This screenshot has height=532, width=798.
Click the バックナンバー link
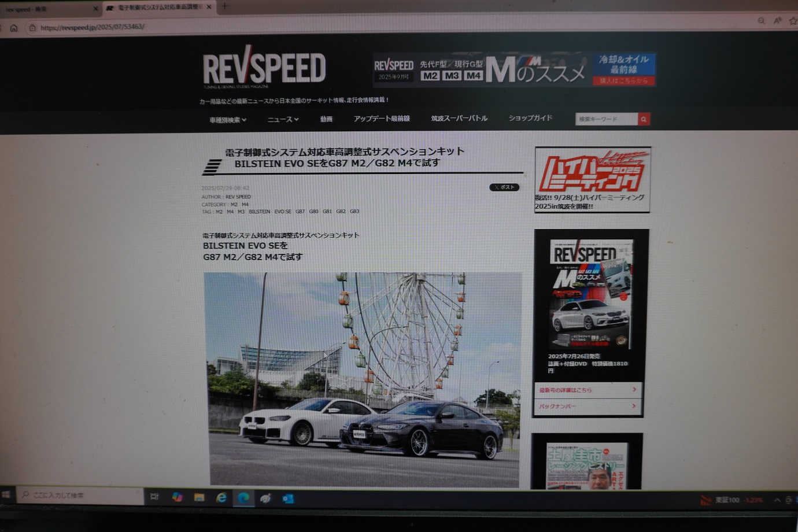[x=588, y=406]
